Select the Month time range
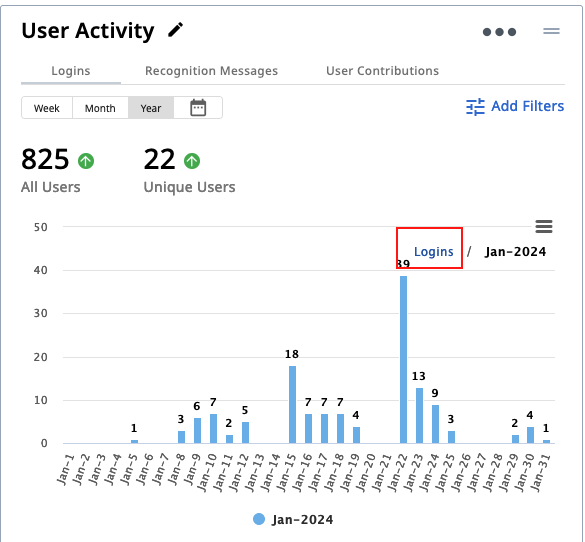Image resolution: width=585 pixels, height=542 pixels. tap(100, 108)
